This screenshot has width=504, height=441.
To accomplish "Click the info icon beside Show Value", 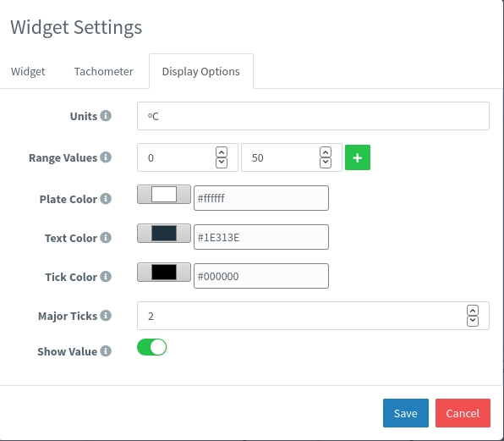I will (106, 351).
